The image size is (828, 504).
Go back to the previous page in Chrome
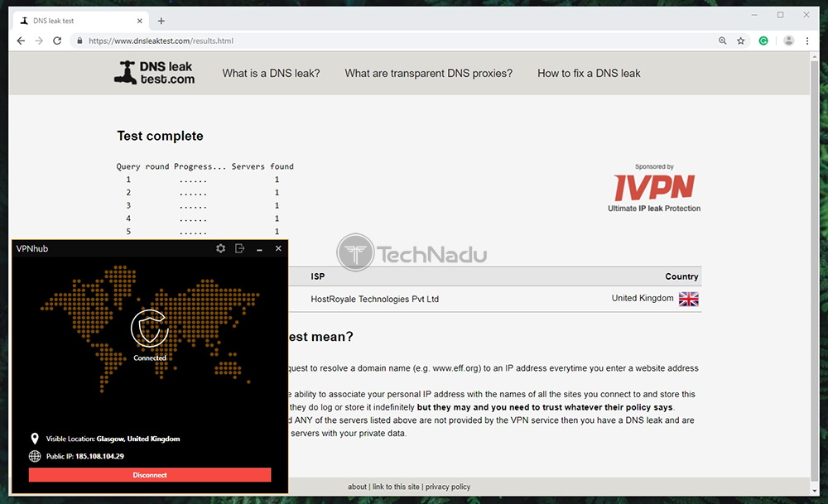click(21, 41)
